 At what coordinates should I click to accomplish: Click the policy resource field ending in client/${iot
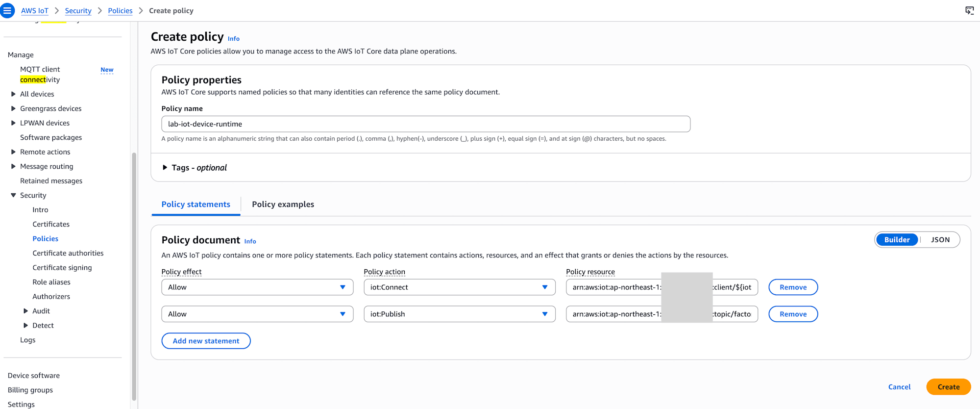[x=662, y=287]
